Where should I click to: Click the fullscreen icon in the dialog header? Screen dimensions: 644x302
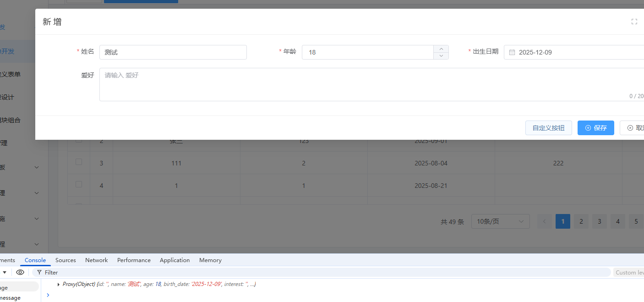coord(634,22)
